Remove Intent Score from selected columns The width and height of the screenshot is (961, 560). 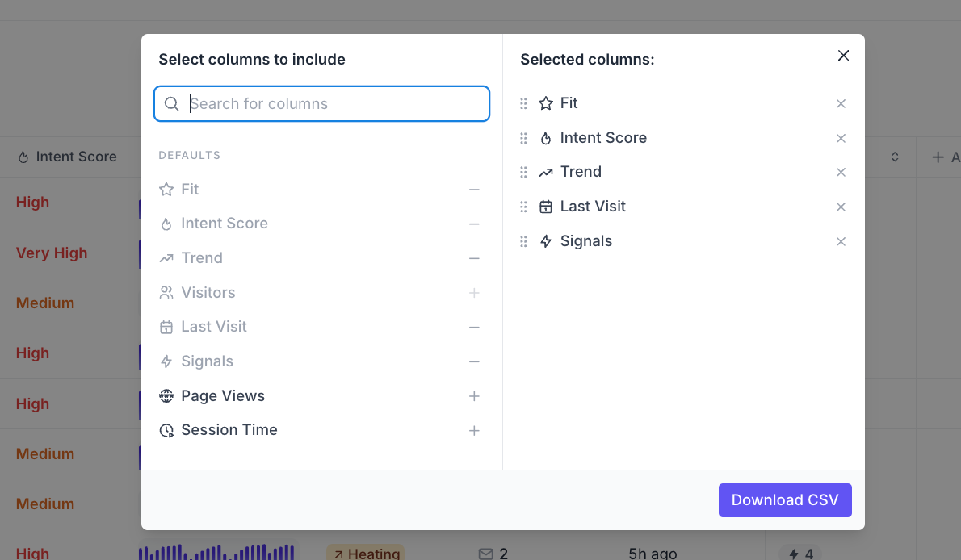click(841, 138)
